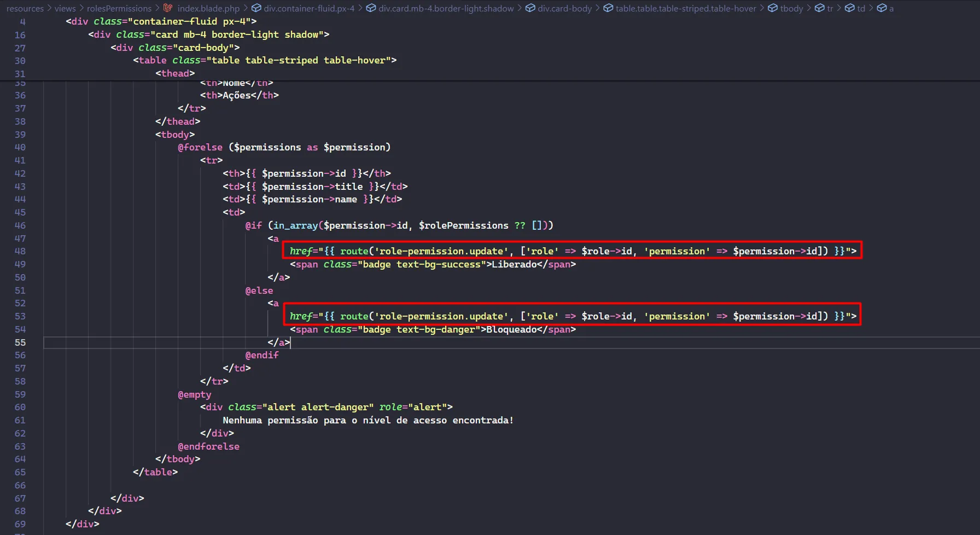
Task: Jump to sticky scroll line with thead tag
Action: click(175, 73)
